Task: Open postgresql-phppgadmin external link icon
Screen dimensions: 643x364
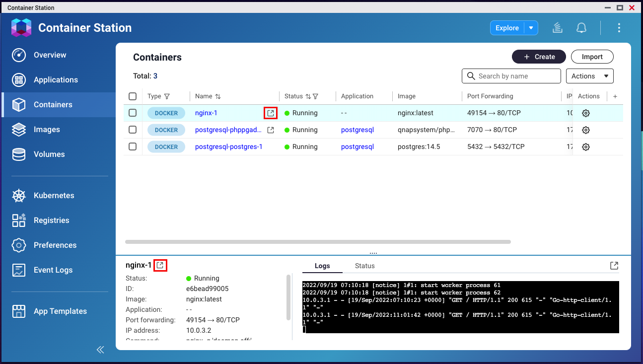Action: [x=271, y=130]
